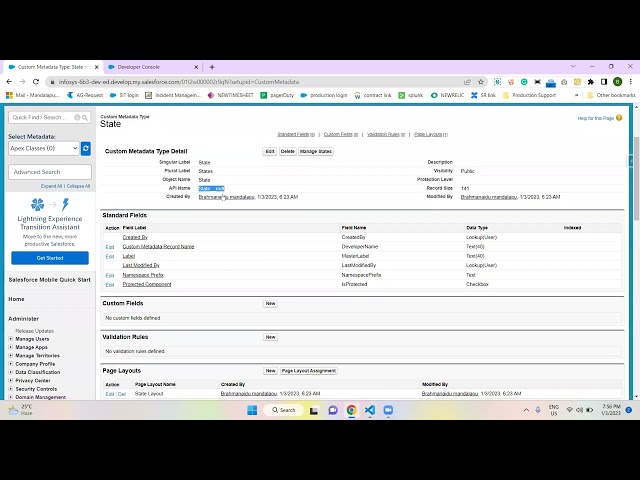This screenshot has height=480, width=640.
Task: Open the Other bookmarks folder
Action: coord(611,95)
